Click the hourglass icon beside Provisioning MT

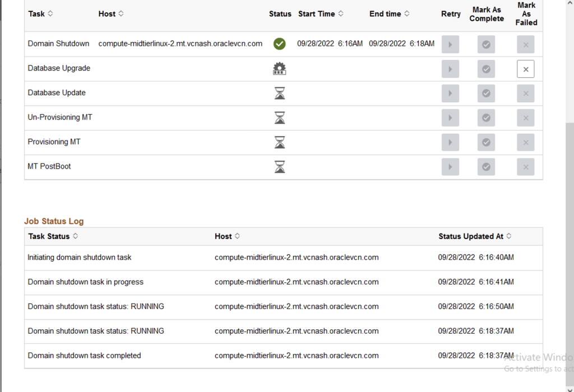point(279,142)
